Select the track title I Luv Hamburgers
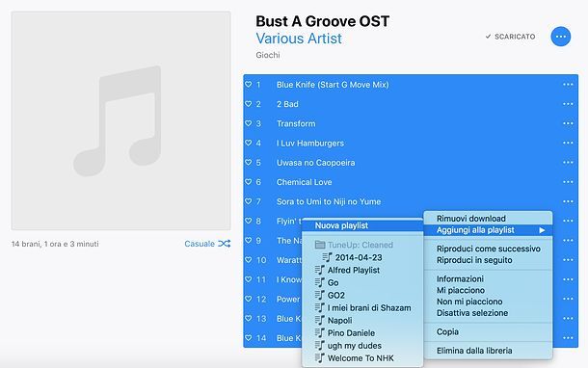This screenshot has width=588, height=368. pos(310,144)
